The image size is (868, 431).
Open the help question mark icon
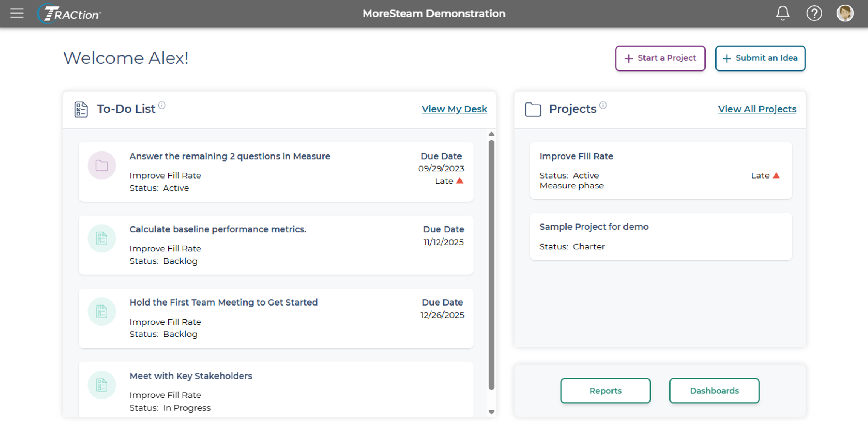point(814,14)
